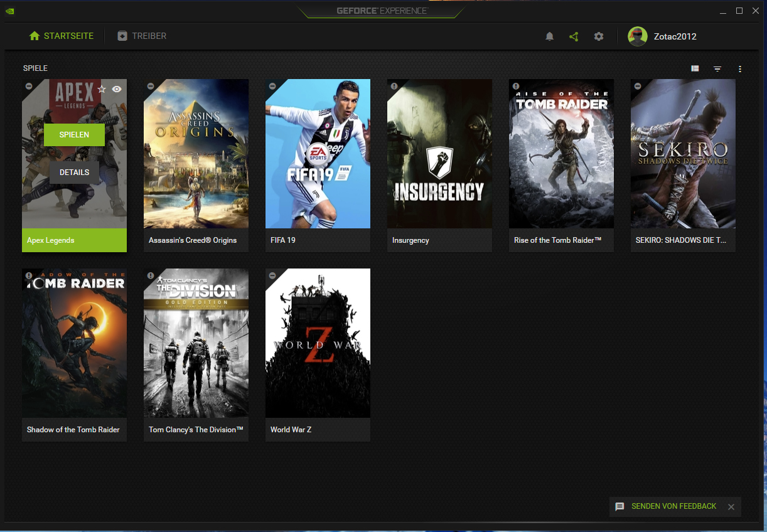Switch to the Treiber tab
Image resolution: width=767 pixels, height=532 pixels.
click(142, 36)
